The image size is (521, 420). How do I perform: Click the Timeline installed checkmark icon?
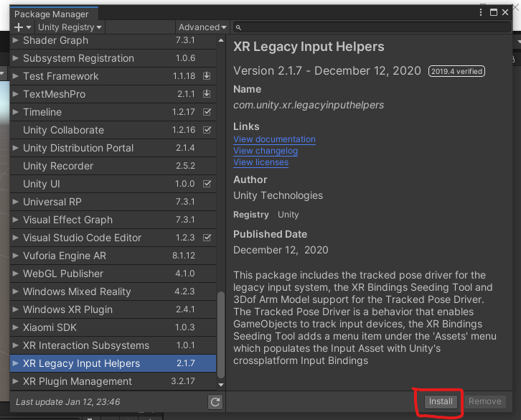(207, 112)
